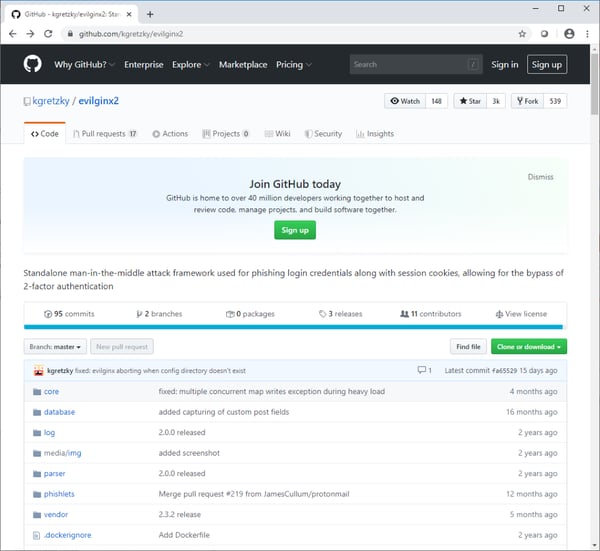Image resolution: width=600 pixels, height=551 pixels.
Task: Open the Insights tab
Action: point(375,134)
